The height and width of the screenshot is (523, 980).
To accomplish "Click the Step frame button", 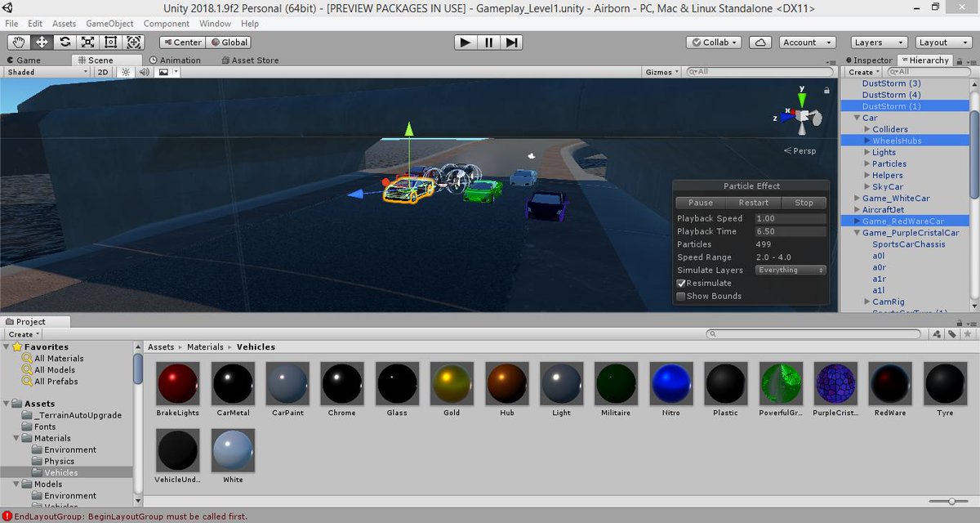I will click(x=511, y=42).
